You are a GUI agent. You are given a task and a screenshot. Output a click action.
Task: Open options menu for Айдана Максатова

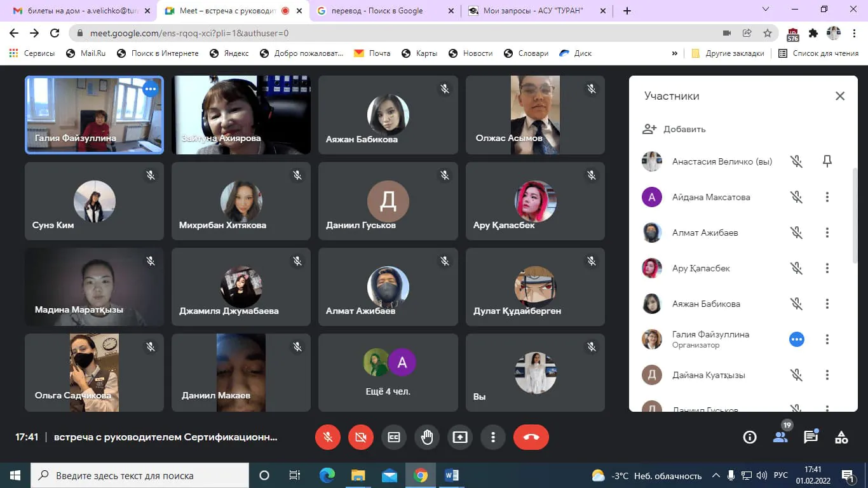click(x=827, y=197)
